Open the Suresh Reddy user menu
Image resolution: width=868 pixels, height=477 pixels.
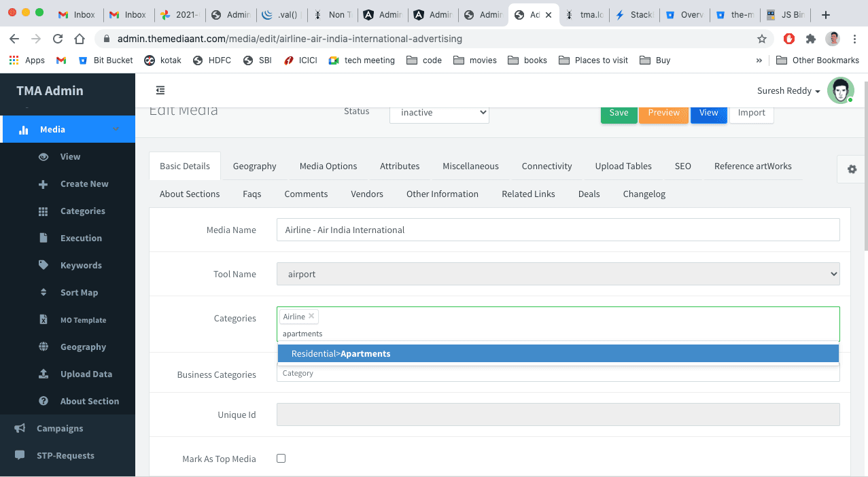coord(788,91)
